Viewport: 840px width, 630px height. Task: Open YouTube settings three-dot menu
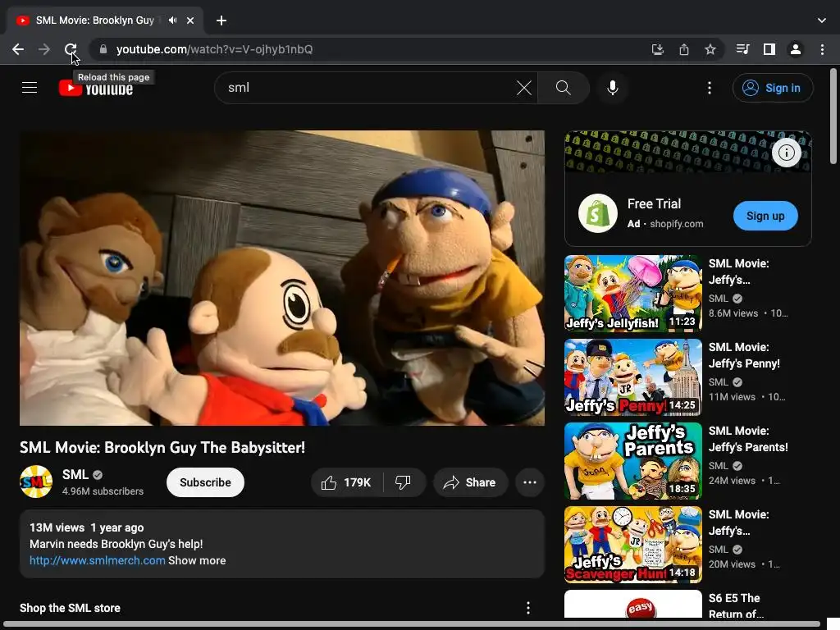(x=710, y=87)
